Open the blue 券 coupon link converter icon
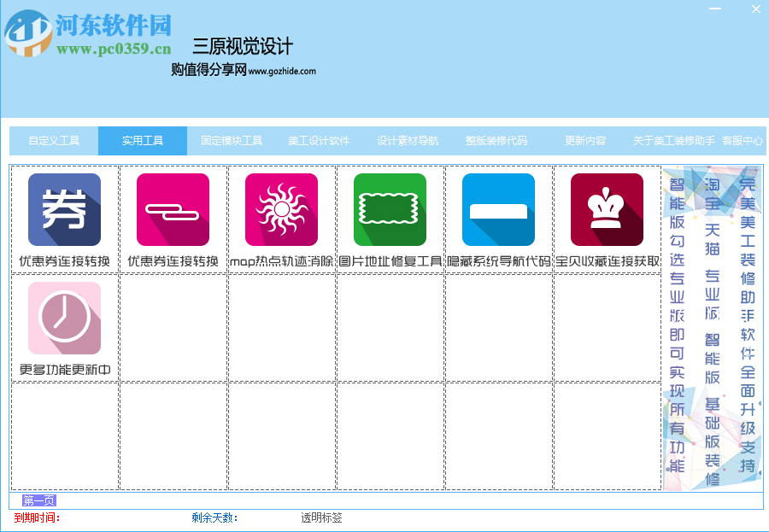This screenshot has width=769, height=532. click(x=64, y=209)
